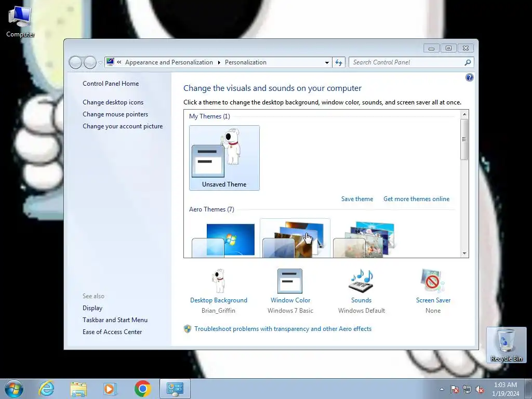Launch Google Chrome from taskbar
The width and height of the screenshot is (532, 399).
coord(142,389)
